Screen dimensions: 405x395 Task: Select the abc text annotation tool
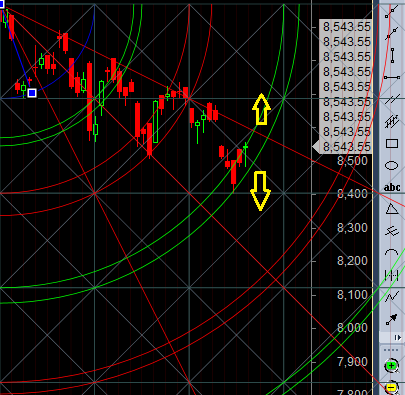[392, 187]
